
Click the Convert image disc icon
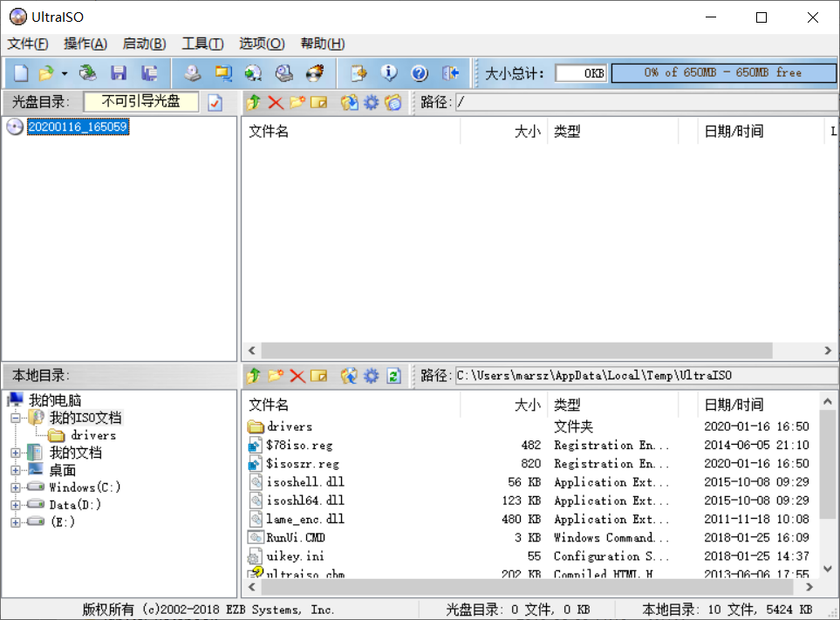pos(253,73)
